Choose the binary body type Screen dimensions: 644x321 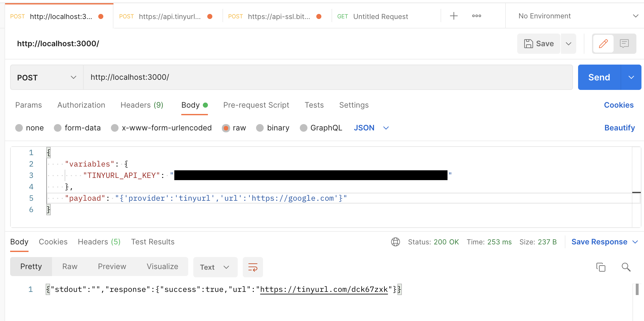click(260, 128)
